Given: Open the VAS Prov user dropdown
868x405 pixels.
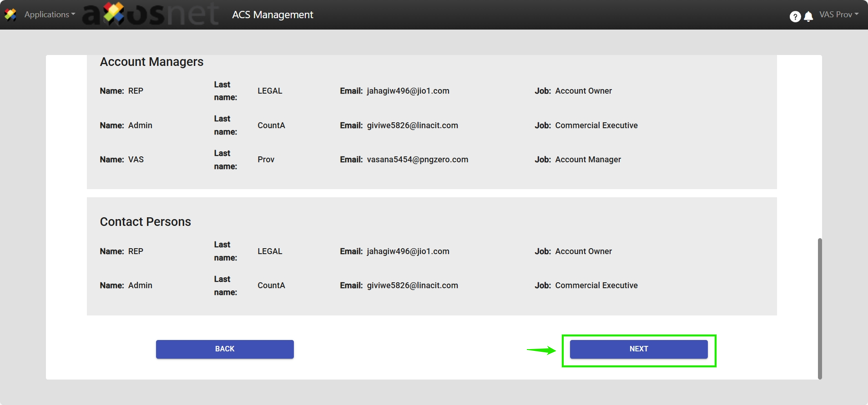Looking at the screenshot, I should [838, 15].
